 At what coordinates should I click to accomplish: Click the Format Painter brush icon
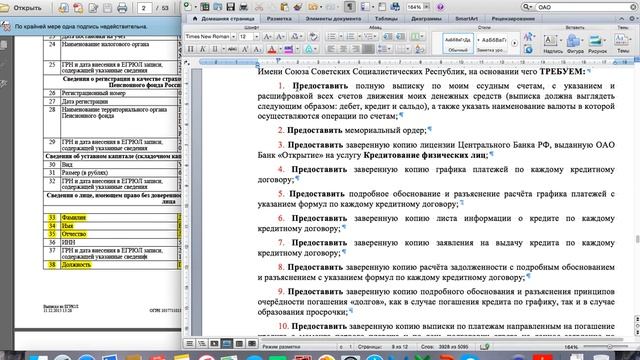(298, 7)
